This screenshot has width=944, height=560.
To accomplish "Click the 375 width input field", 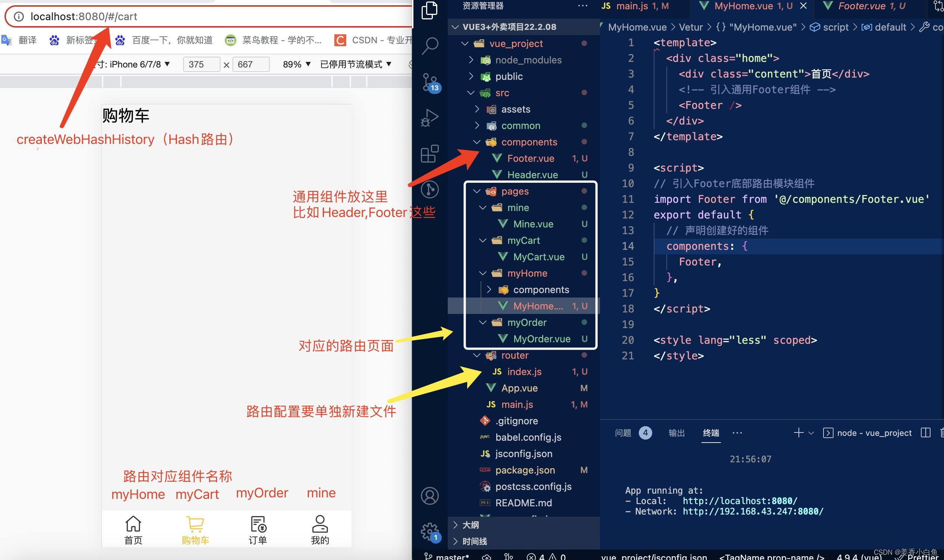I will (201, 64).
